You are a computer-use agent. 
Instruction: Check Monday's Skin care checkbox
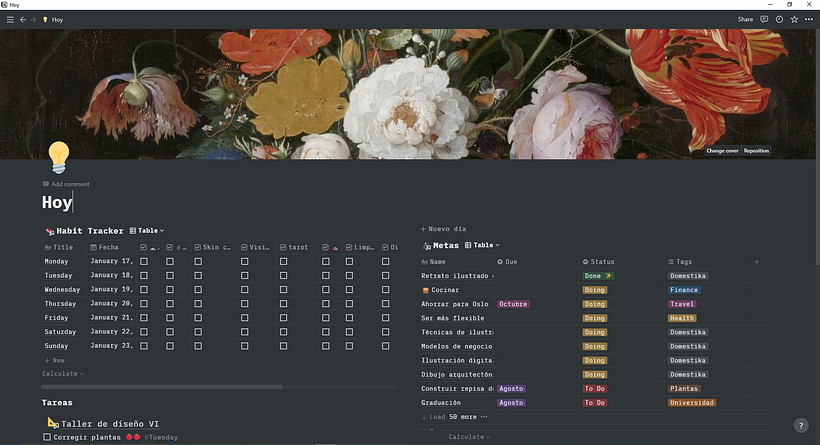click(x=198, y=261)
